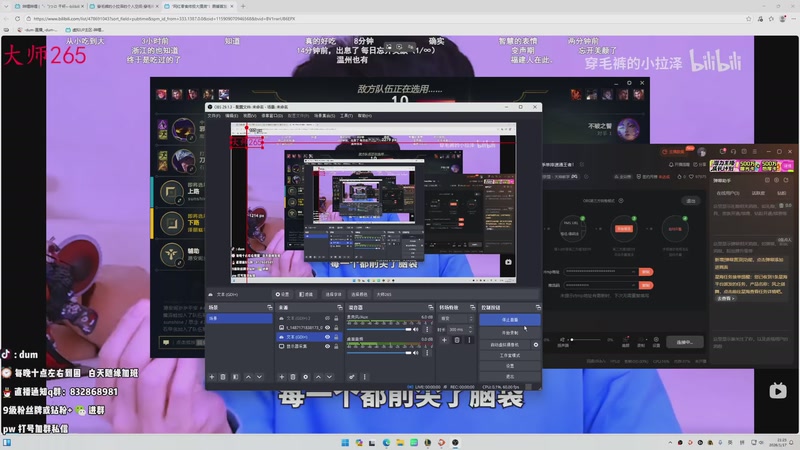Pop out the Sources dock panel

338,307
